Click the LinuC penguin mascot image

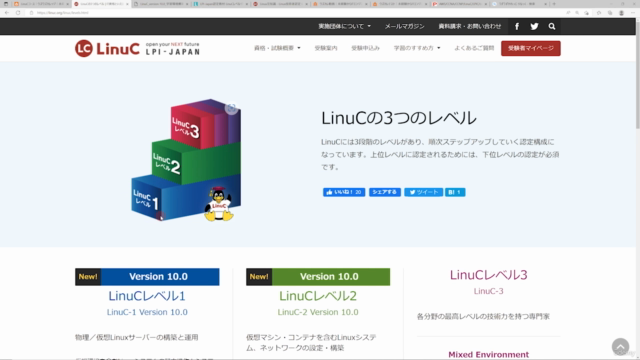(219, 204)
